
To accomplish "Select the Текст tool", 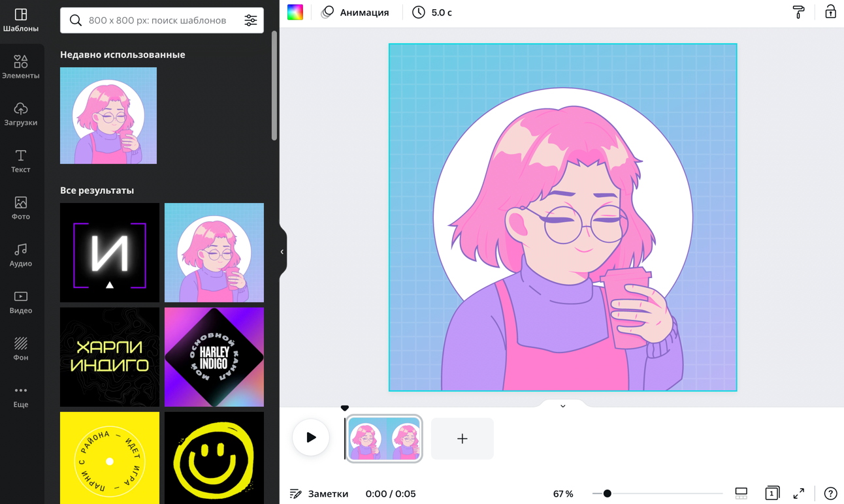I will click(x=21, y=161).
